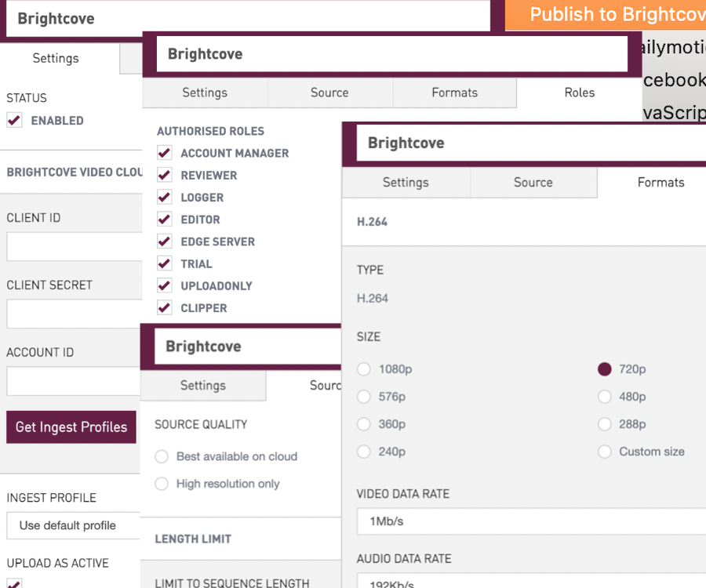This screenshot has width=706, height=588.
Task: Select Best available on cloud quality
Action: (x=162, y=456)
